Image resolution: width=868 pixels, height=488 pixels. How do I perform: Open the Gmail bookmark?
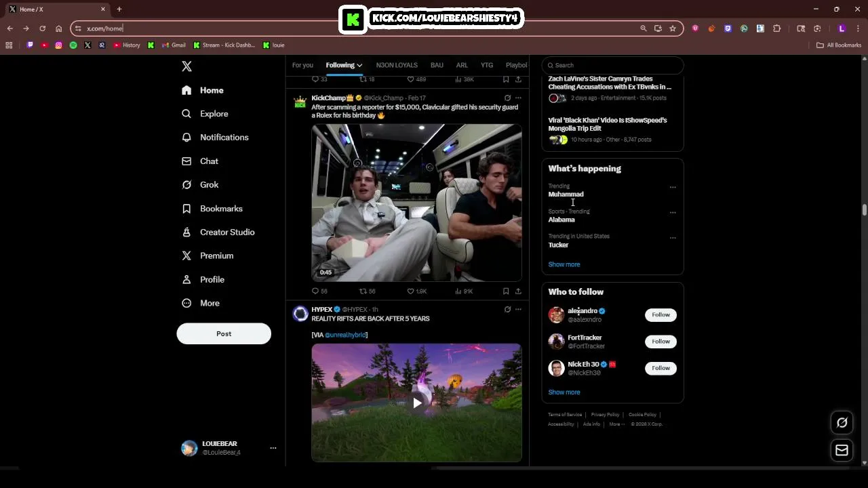(x=174, y=45)
